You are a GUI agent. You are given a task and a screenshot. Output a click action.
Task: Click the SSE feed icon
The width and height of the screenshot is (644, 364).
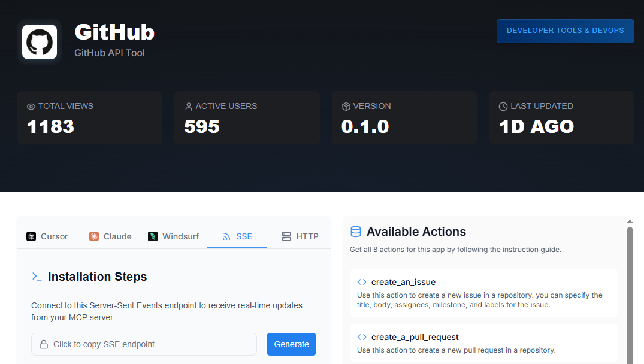coord(226,236)
